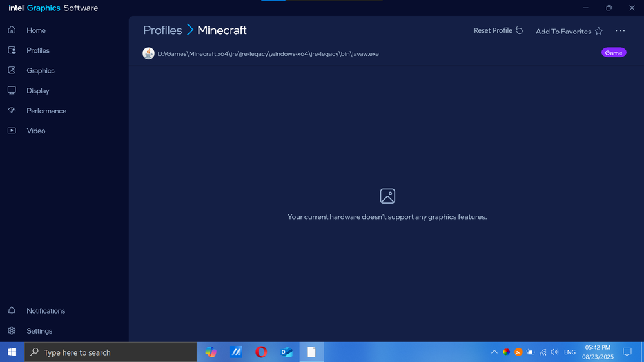Open the Windows Start menu
This screenshot has width=644, height=362.
[x=12, y=352]
